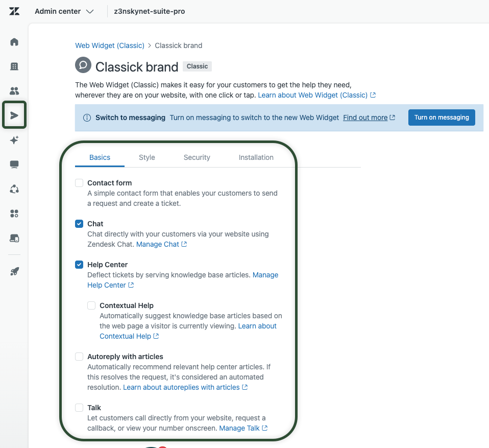Viewport: 489px width, 448px height.
Task: Enable the Contextual Help checkbox
Action: coord(91,305)
